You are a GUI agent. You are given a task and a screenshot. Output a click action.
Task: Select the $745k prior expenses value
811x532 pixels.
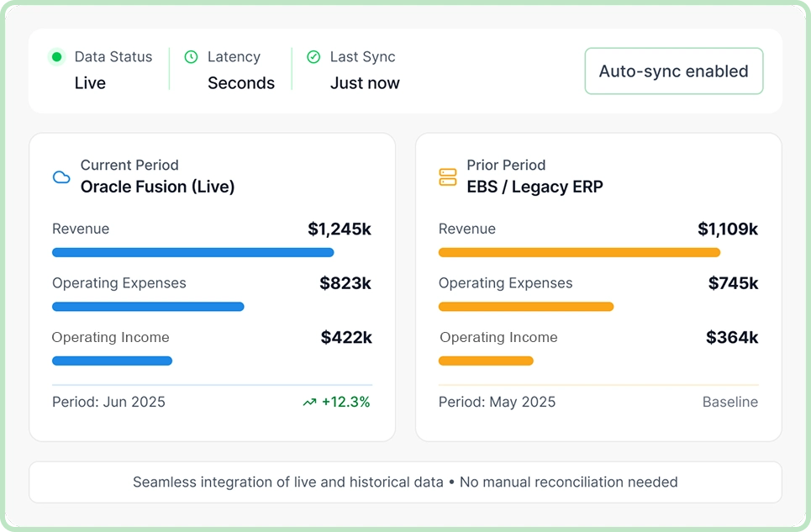(734, 283)
